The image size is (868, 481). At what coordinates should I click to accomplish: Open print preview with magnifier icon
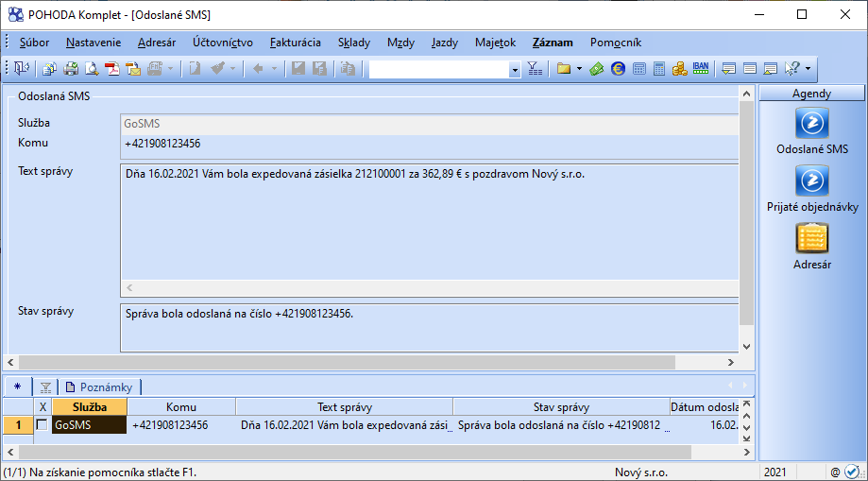92,68
